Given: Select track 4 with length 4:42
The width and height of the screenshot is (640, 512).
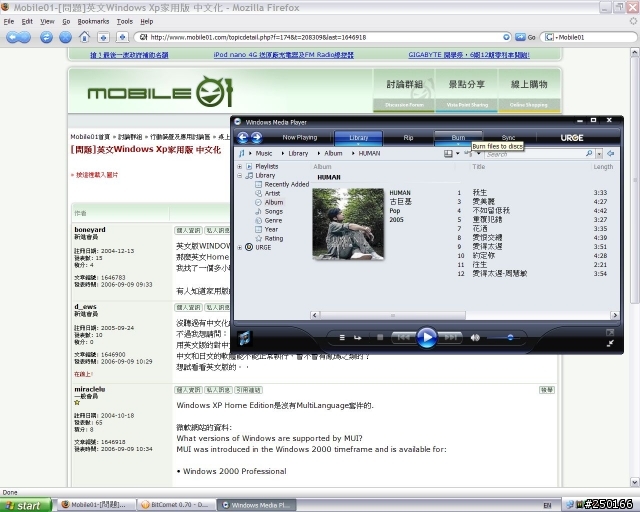Looking at the screenshot, I should pyautogui.click(x=532, y=211).
